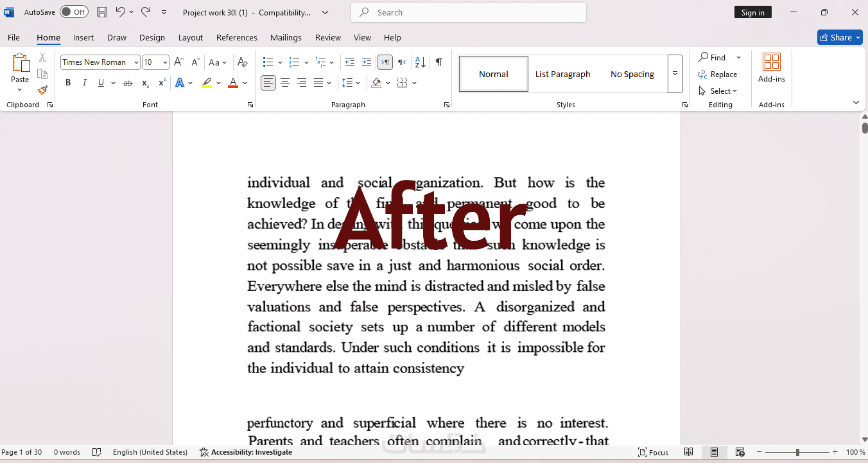Viewport: 868px width, 463px height.
Task: Open the Select dropdown in Editing
Action: click(x=718, y=91)
